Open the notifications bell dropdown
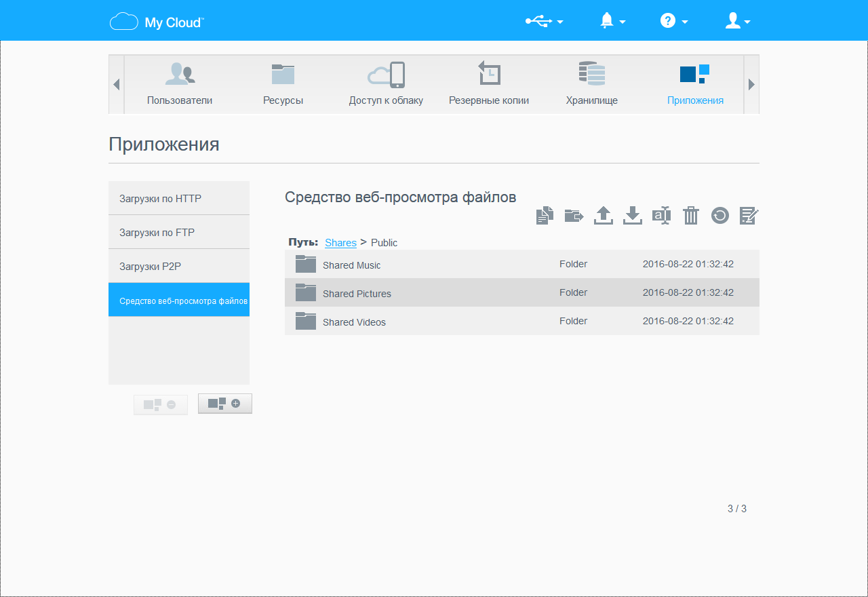868x597 pixels. coord(613,22)
